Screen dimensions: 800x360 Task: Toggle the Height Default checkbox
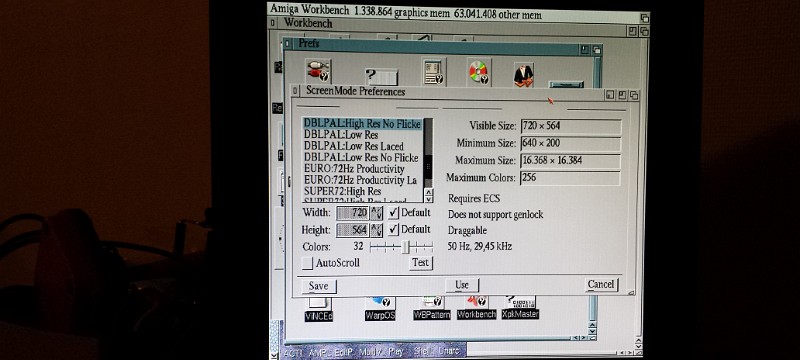point(393,229)
